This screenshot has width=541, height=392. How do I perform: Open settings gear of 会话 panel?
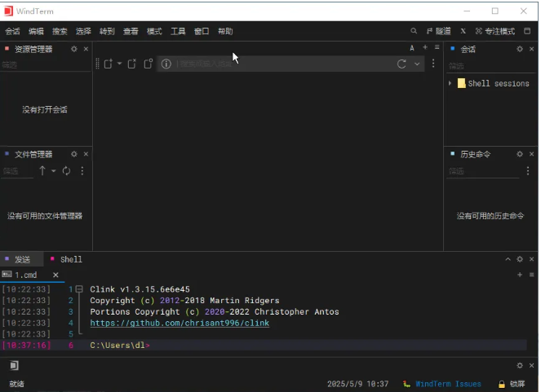click(520, 49)
